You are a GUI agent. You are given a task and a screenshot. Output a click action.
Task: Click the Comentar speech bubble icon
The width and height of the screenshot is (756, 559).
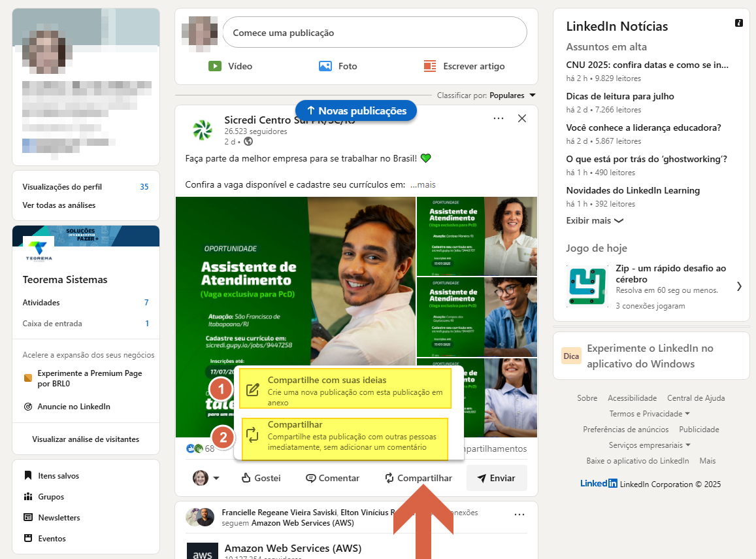pos(311,478)
